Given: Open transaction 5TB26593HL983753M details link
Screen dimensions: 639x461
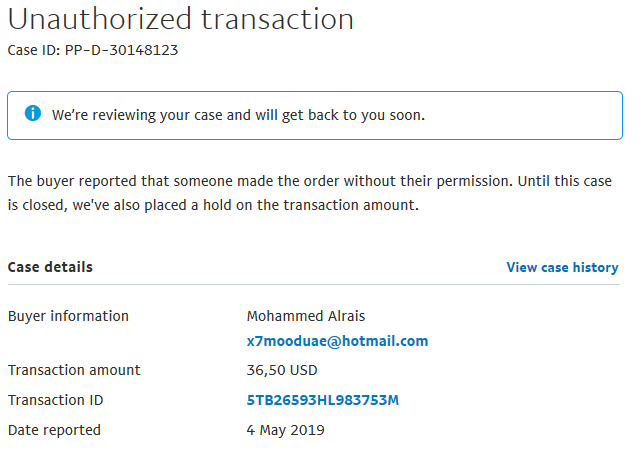Looking at the screenshot, I should click(322, 400).
